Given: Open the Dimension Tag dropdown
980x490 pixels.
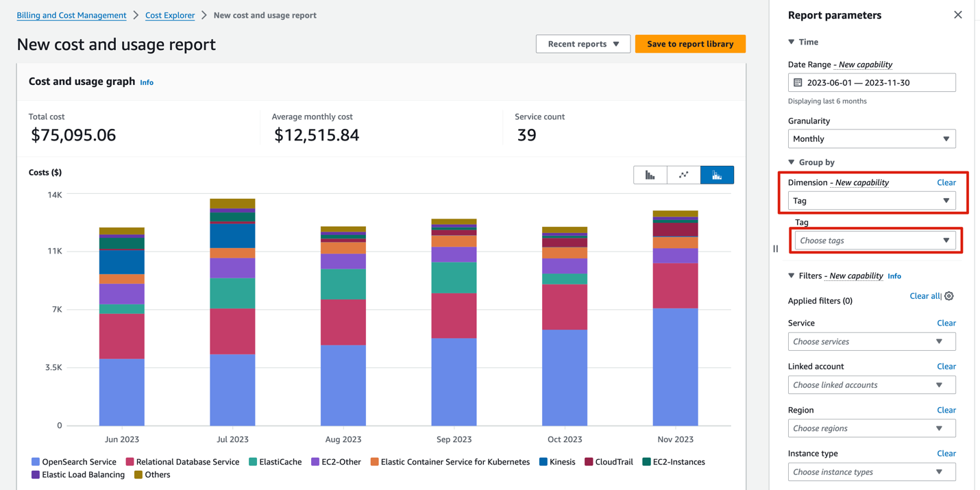Looking at the screenshot, I should (871, 201).
